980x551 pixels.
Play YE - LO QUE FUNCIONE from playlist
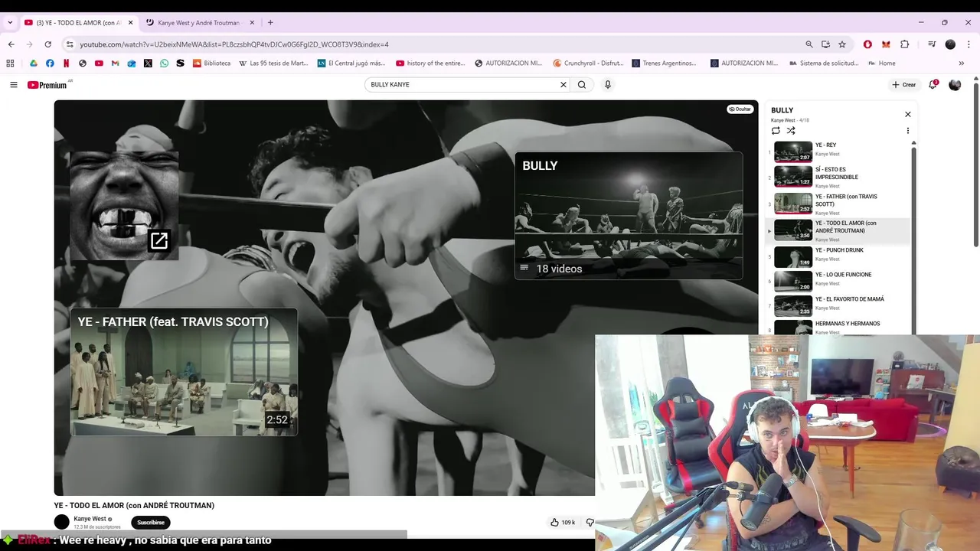(839, 281)
